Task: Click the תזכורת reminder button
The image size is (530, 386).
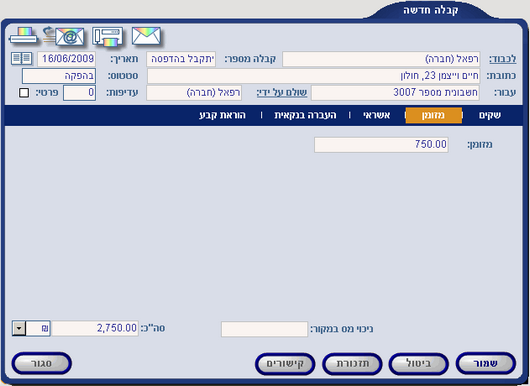Action: [x=352, y=364]
